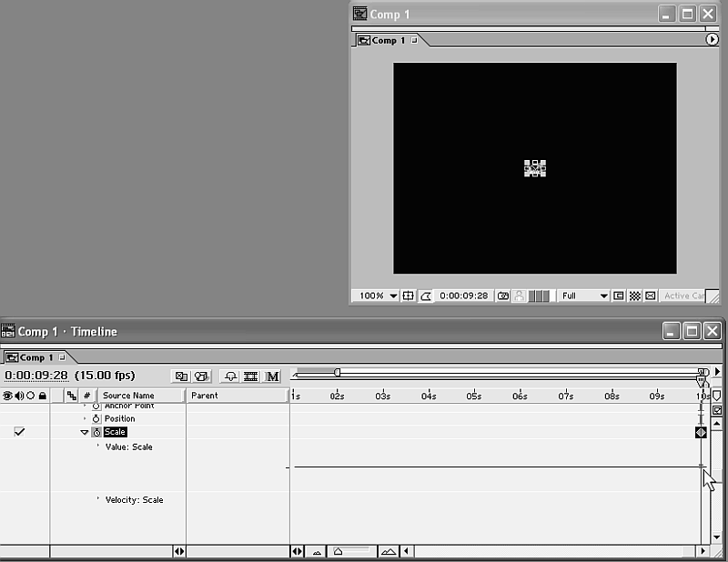
Task: Click the Source Name column header
Action: 128,396
